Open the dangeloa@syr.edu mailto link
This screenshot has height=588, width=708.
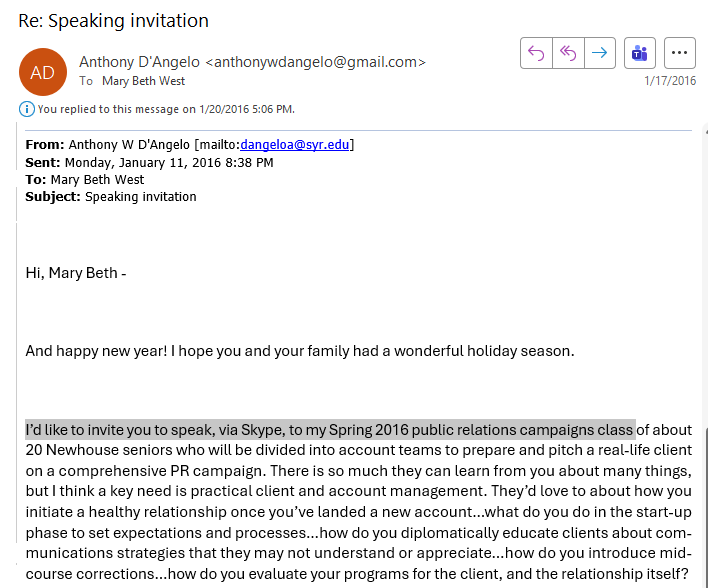294,145
